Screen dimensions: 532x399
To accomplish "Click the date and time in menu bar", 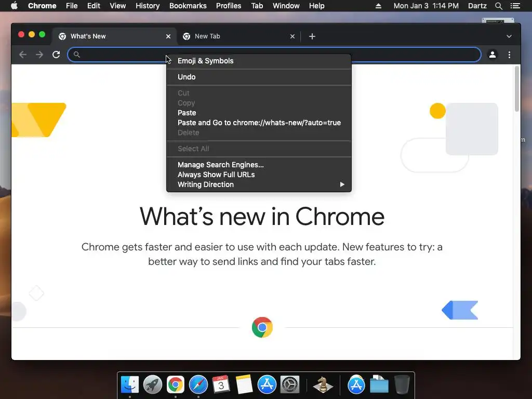I will point(426,6).
